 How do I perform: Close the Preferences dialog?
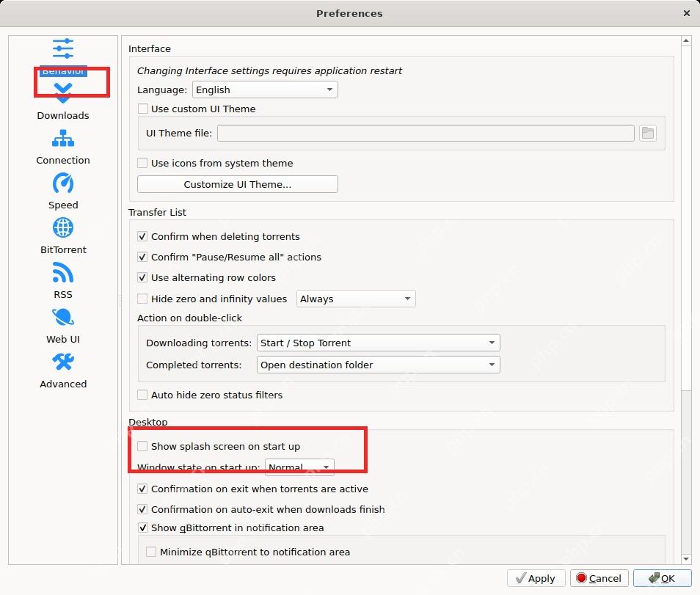687,13
